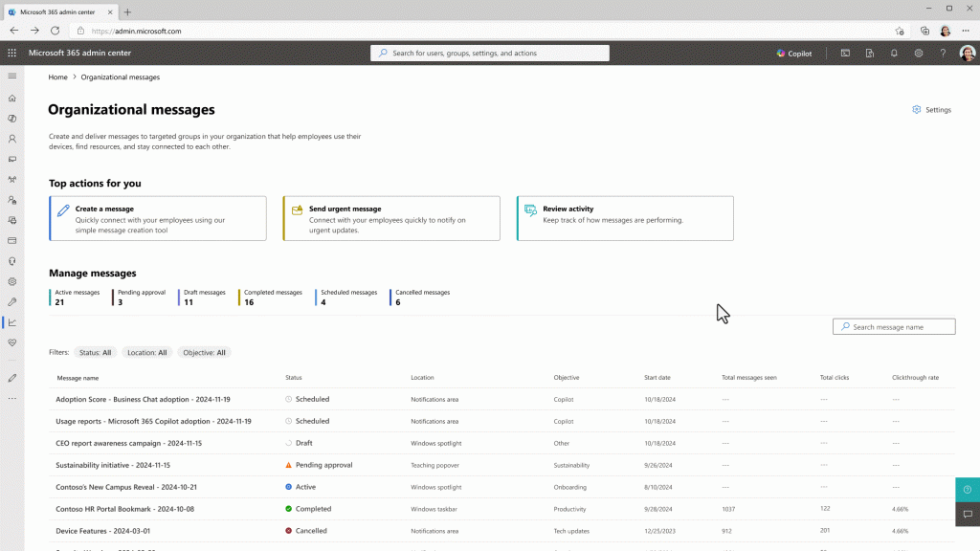
Task: Select the Completed messages count tab
Action: pyautogui.click(x=271, y=298)
